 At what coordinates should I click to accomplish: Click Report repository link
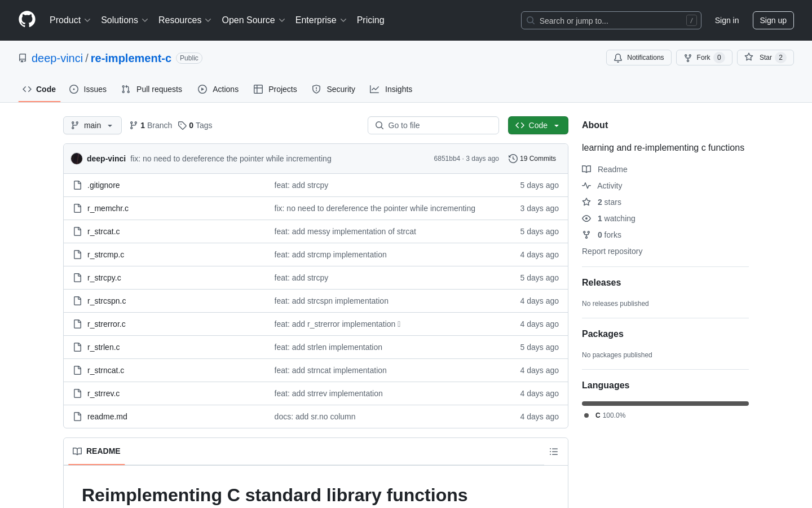[x=612, y=251]
